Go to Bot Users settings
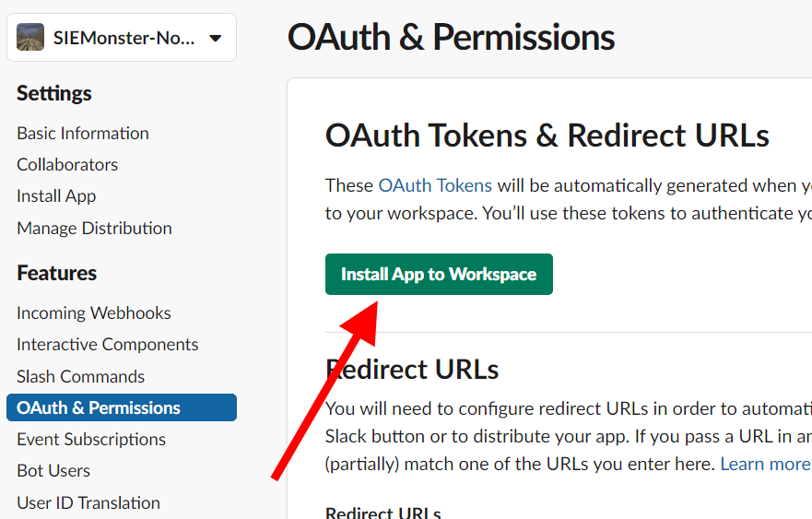812x519 pixels. pyautogui.click(x=53, y=470)
